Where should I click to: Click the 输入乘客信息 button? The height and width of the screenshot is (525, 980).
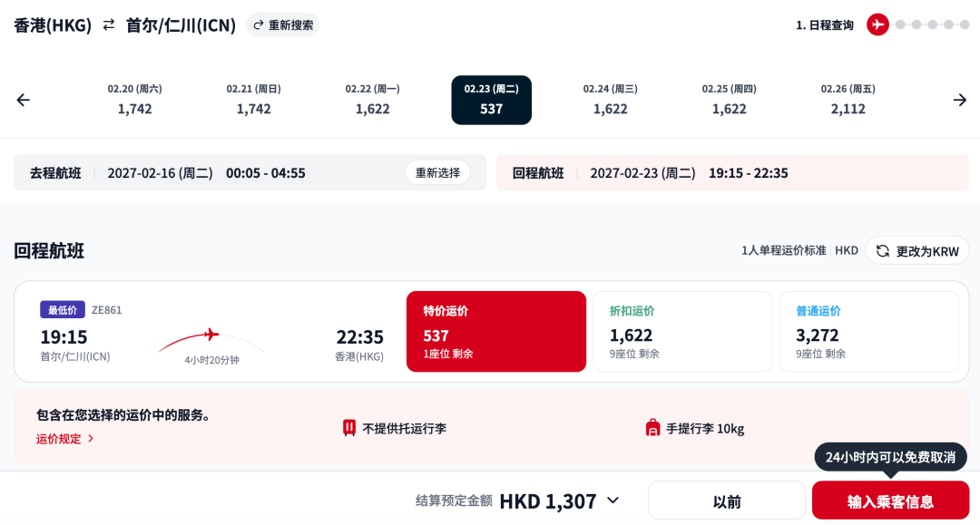pyautogui.click(x=891, y=501)
